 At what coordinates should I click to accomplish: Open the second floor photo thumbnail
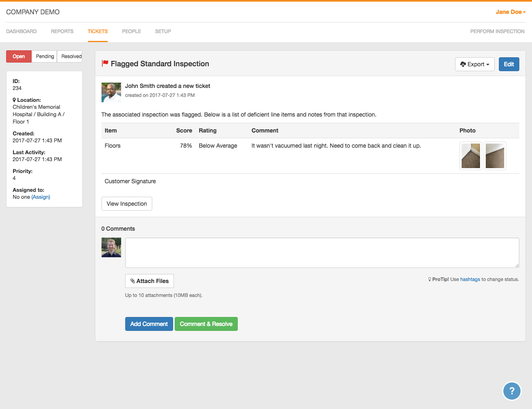tap(495, 156)
